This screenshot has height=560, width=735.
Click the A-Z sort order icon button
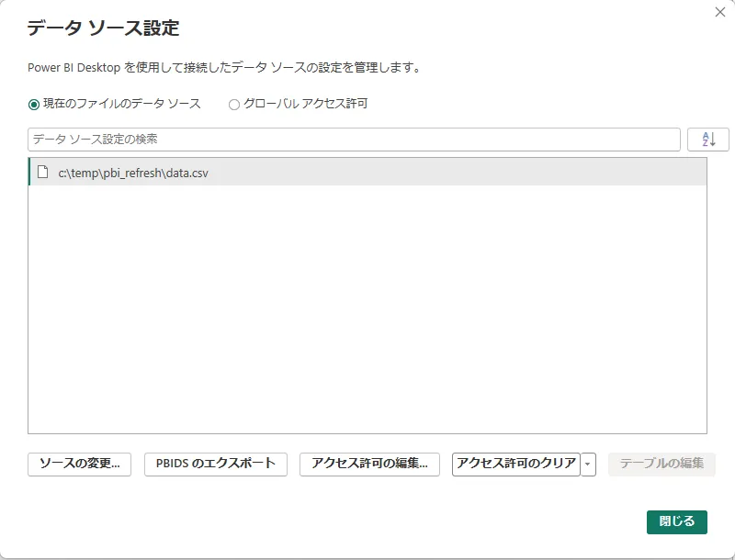[707, 140]
